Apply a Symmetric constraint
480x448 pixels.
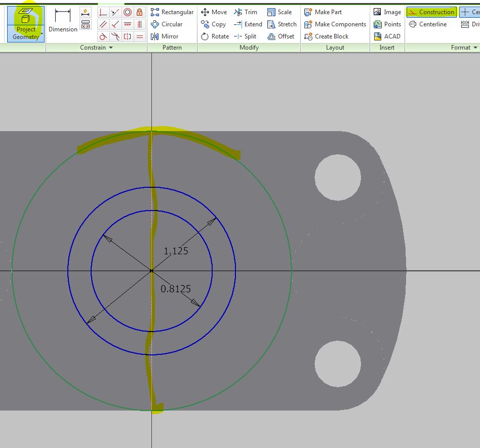[x=128, y=36]
